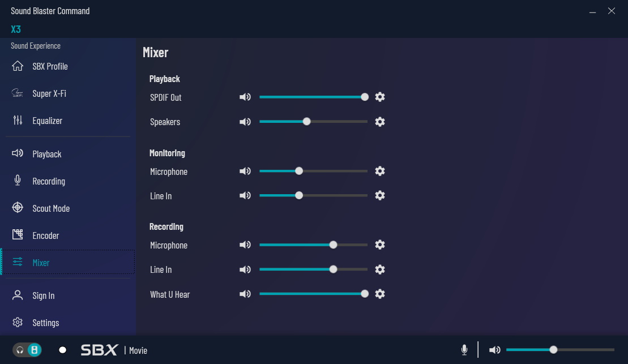628x364 pixels.
Task: Open Recording Line In gear settings
Action: click(x=379, y=269)
